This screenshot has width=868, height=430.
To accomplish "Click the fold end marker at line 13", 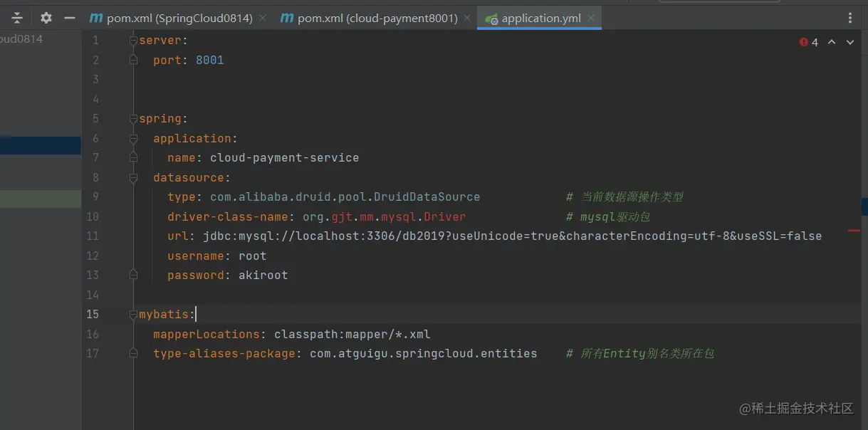I will [133, 275].
